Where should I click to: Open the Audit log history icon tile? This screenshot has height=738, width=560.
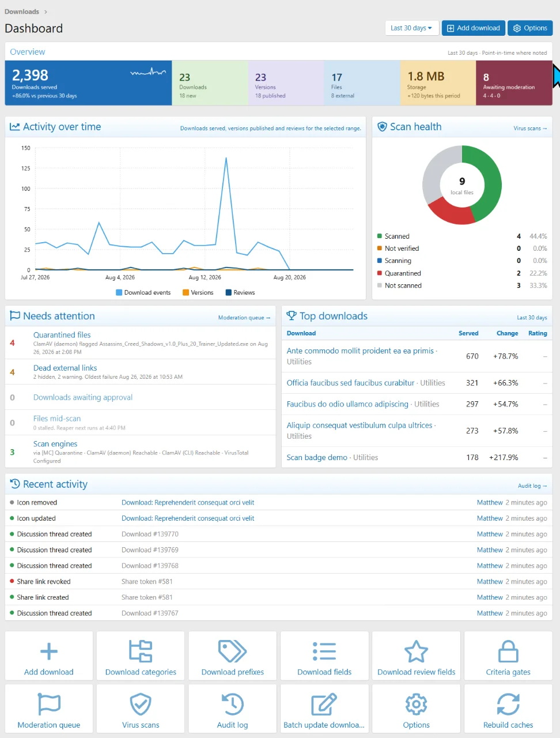[x=233, y=709]
